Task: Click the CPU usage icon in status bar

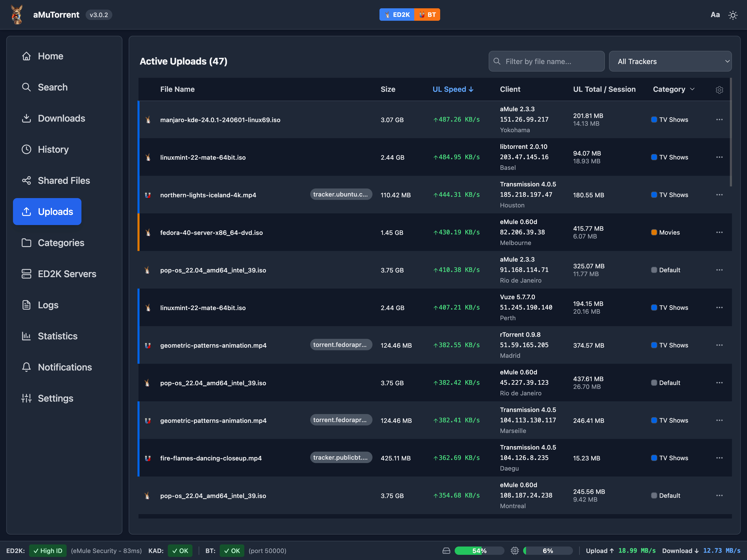Action: pos(515,551)
